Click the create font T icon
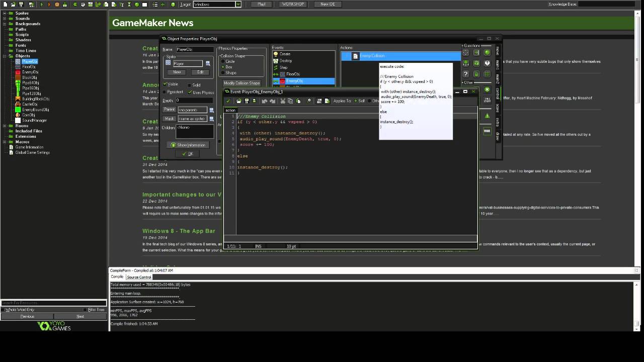Screen dimensions: 644x362 tap(122, 4)
